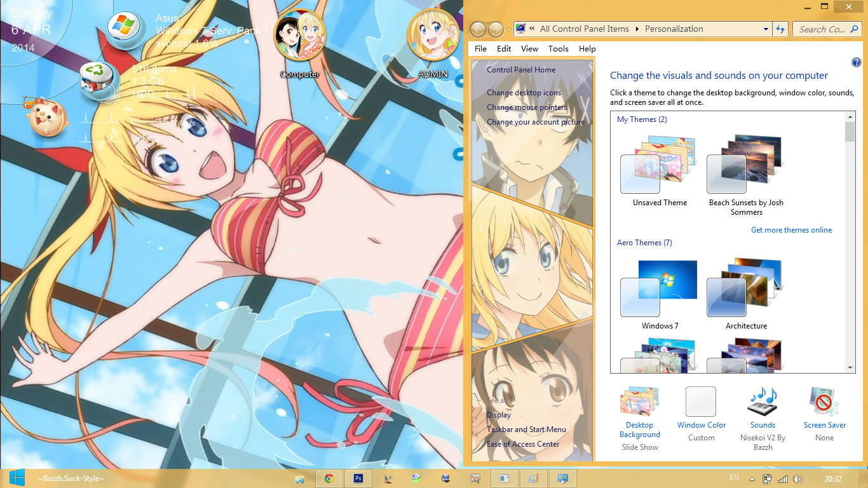
Task: Open the Screen Saver settings icon
Action: coord(824,401)
